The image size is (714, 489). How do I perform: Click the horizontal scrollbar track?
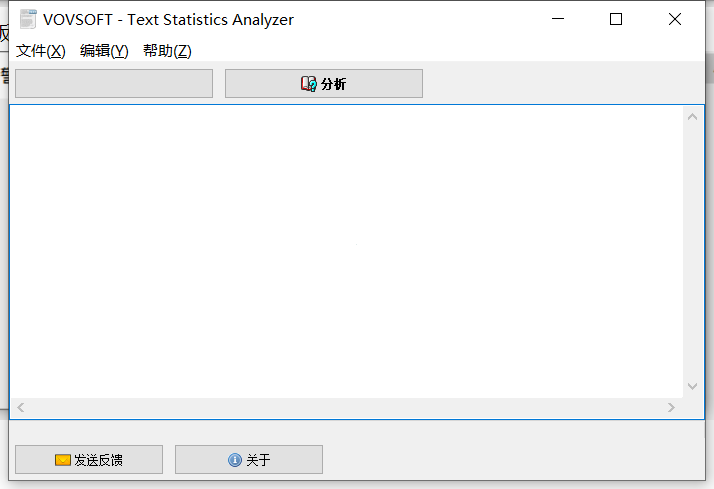click(x=346, y=407)
